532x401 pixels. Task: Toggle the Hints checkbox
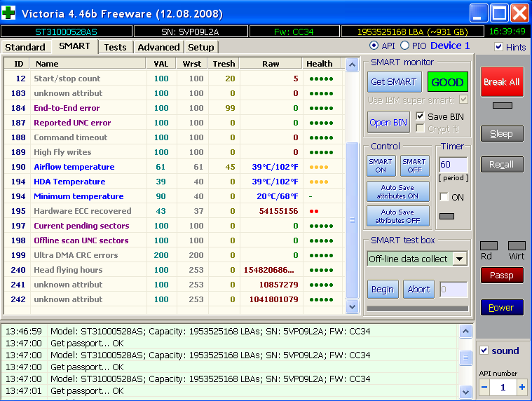[x=499, y=47]
